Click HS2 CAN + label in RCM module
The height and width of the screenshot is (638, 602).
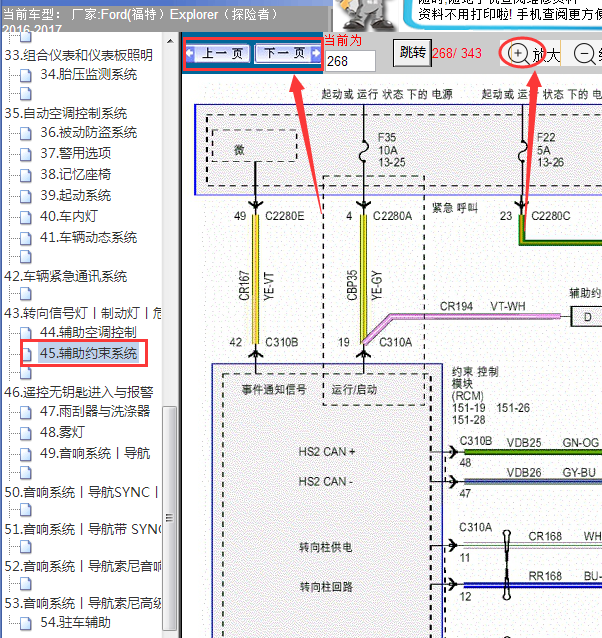pos(327,452)
